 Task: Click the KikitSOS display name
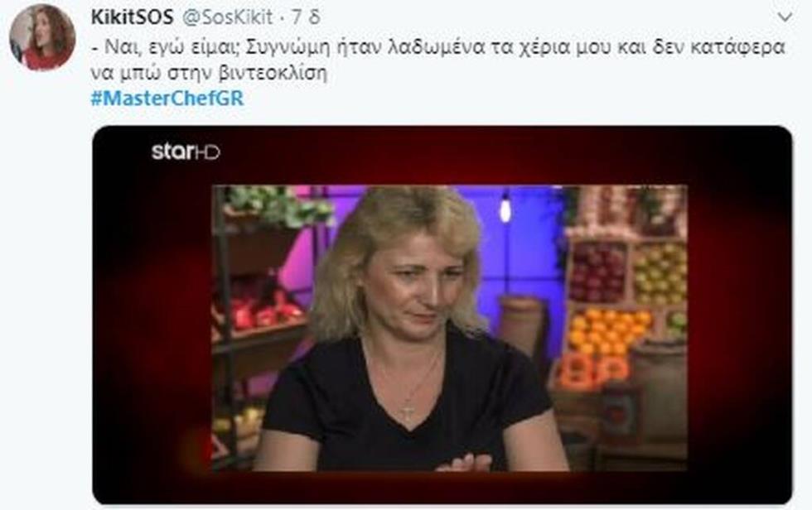(132, 17)
